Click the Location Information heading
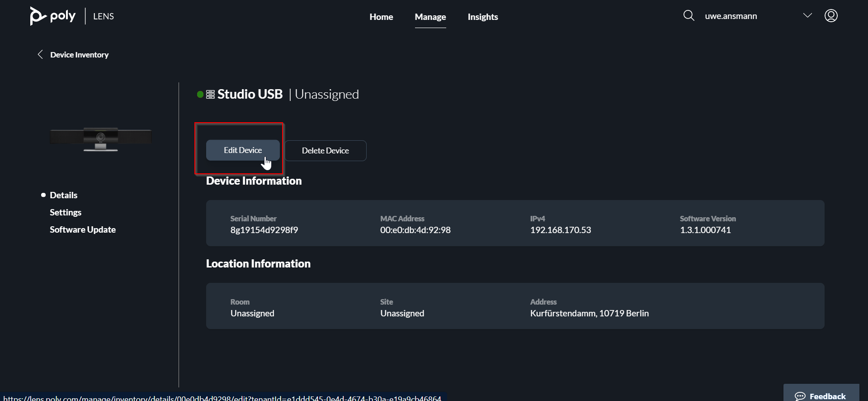 258,264
